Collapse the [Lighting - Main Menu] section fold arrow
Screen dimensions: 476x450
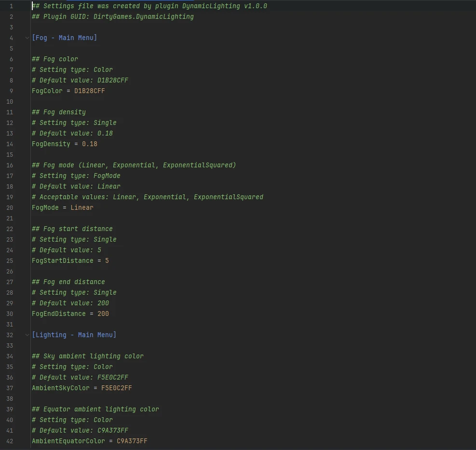point(27,335)
